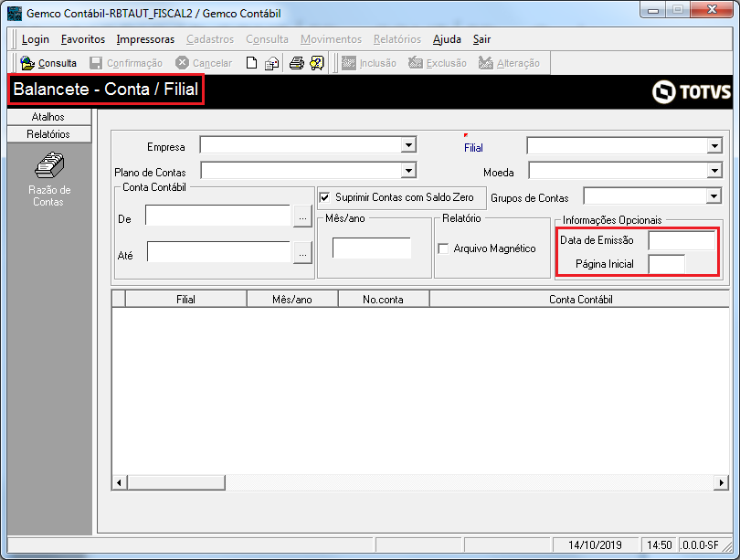740x560 pixels.
Task: Click the print preview icon
Action: 272,63
